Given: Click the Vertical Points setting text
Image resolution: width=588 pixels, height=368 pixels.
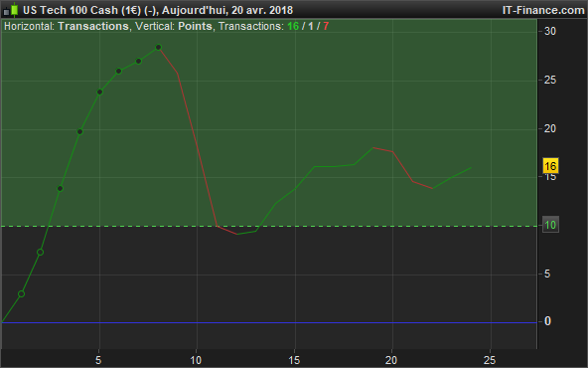Looking at the screenshot, I should (174, 26).
